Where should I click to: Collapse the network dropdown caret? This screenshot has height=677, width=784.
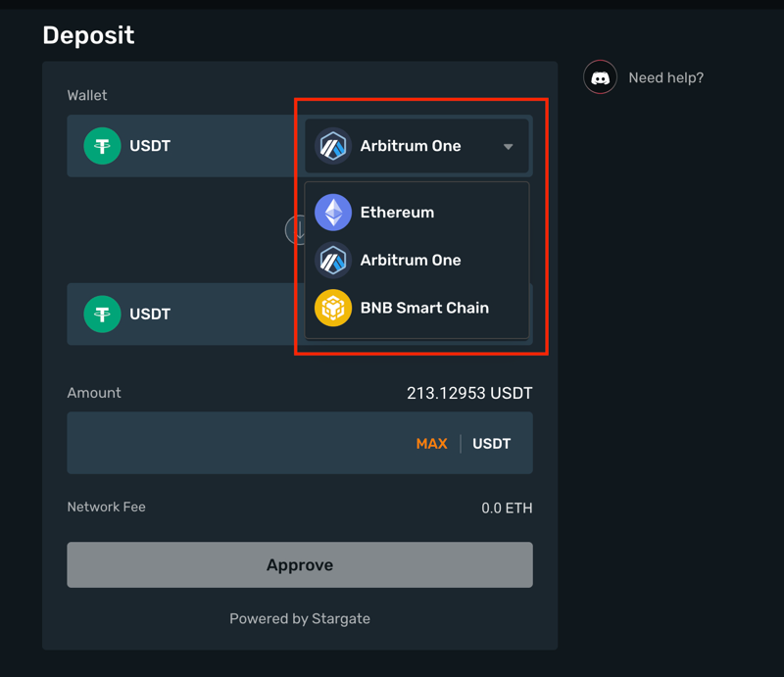[x=508, y=147]
